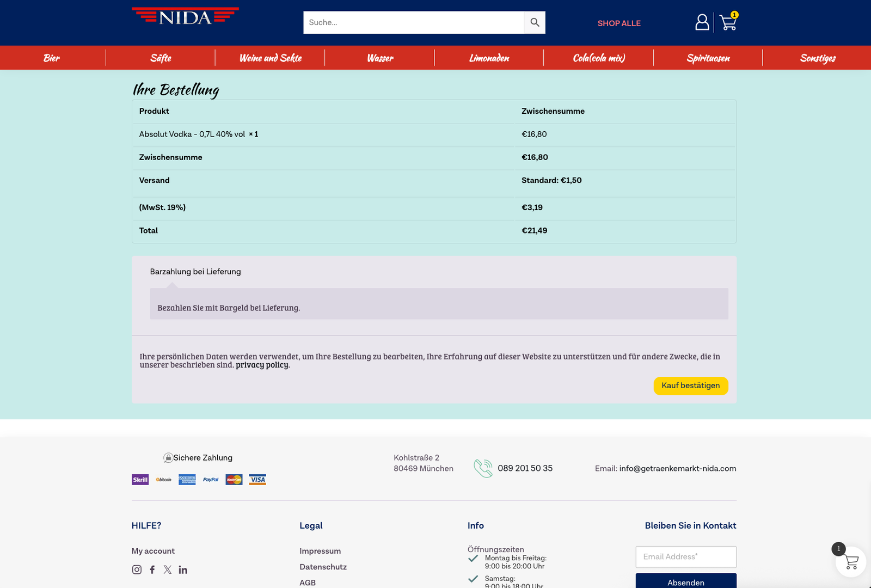Screen dimensions: 871x588
Task: Click the Suche search field
Action: [414, 22]
